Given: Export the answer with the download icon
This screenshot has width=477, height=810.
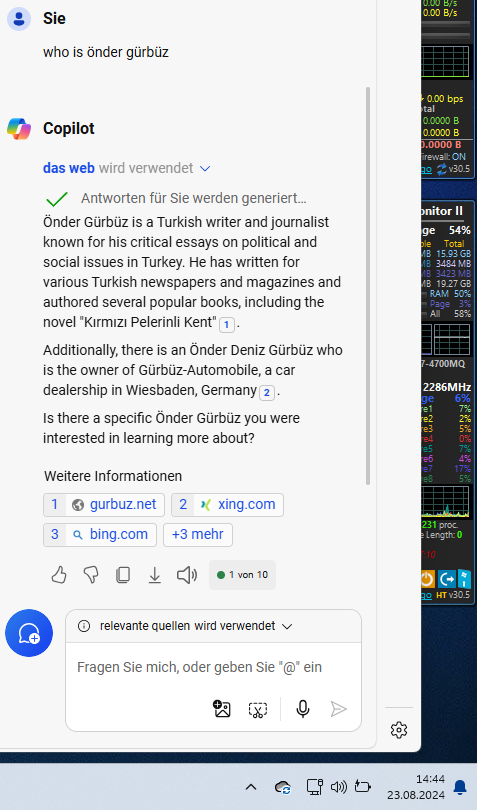Looking at the screenshot, I should click(x=155, y=574).
